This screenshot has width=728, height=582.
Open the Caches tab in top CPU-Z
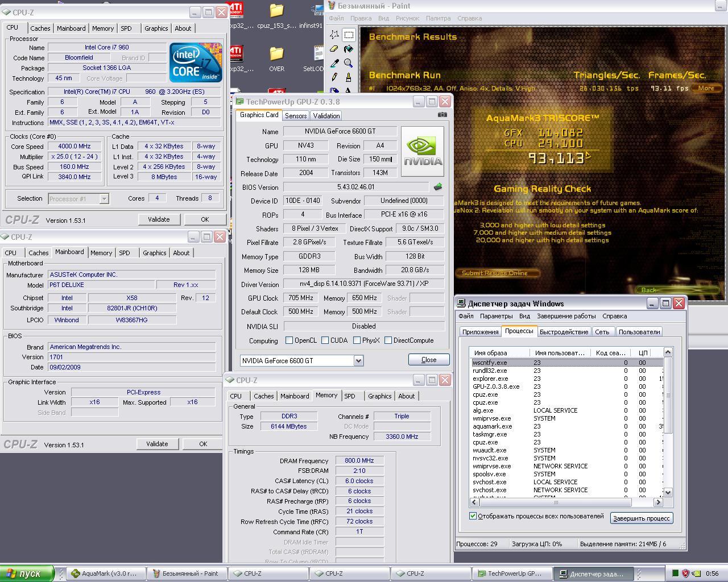[40, 28]
